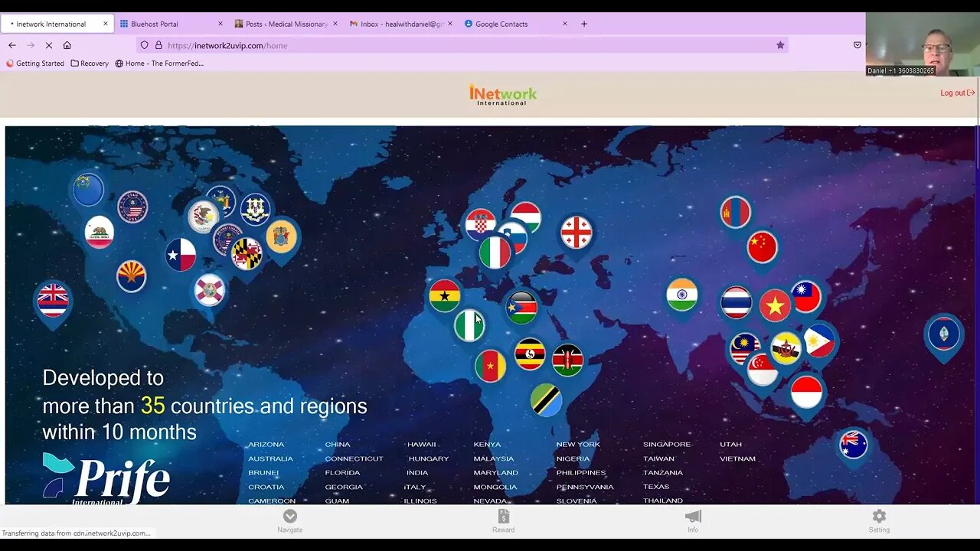Open the Info megaphone icon
Screen dimensions: 980x551
[x=693, y=517]
